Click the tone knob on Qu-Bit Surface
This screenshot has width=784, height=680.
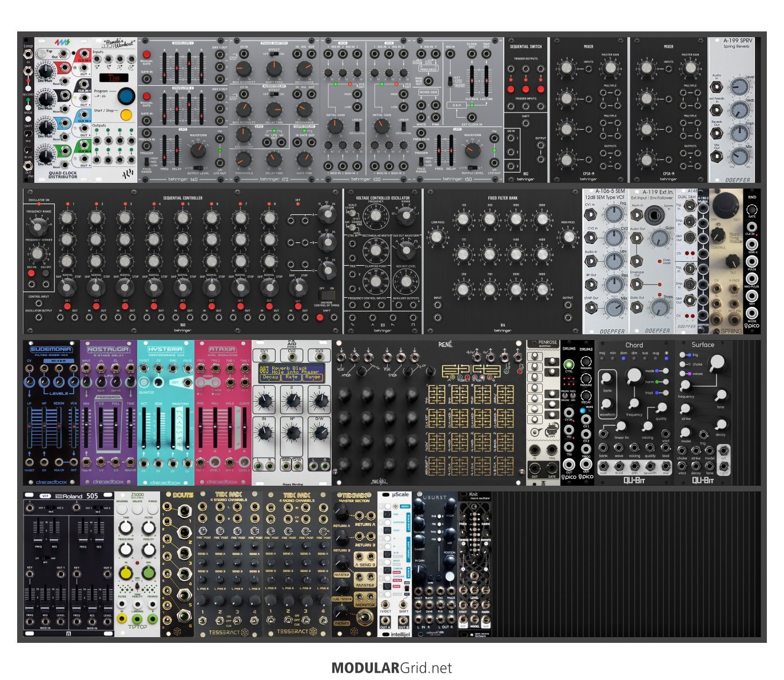click(x=721, y=395)
